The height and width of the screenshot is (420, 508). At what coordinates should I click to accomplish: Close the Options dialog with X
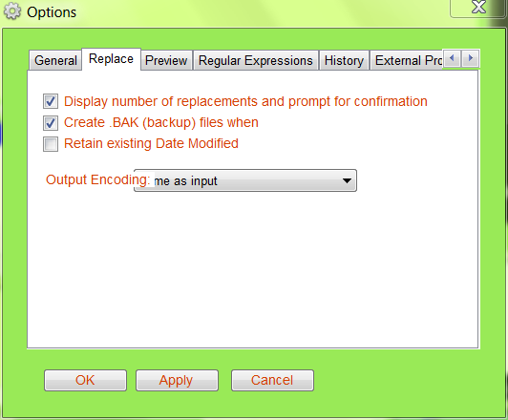(x=478, y=8)
